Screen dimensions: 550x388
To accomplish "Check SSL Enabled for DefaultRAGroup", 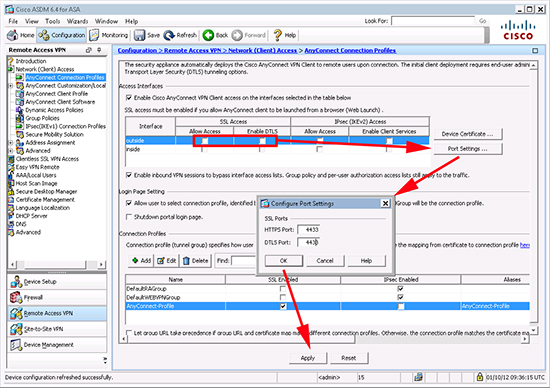I will click(283, 289).
